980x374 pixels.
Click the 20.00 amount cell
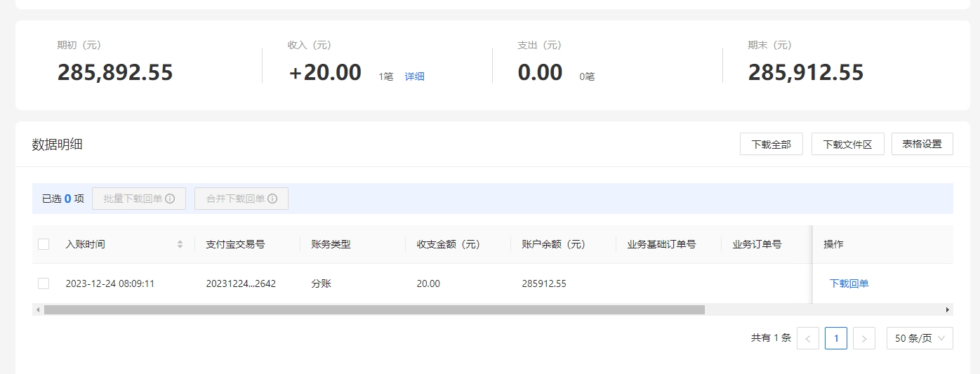click(x=428, y=283)
